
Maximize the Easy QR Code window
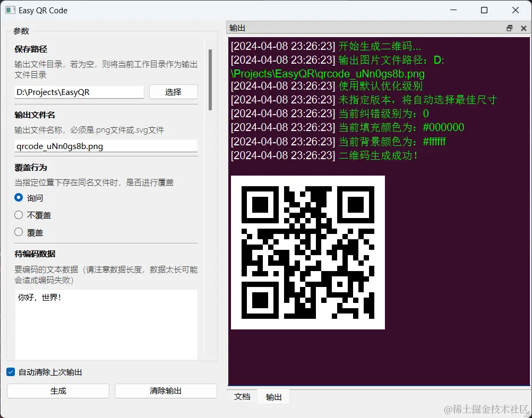(484, 10)
